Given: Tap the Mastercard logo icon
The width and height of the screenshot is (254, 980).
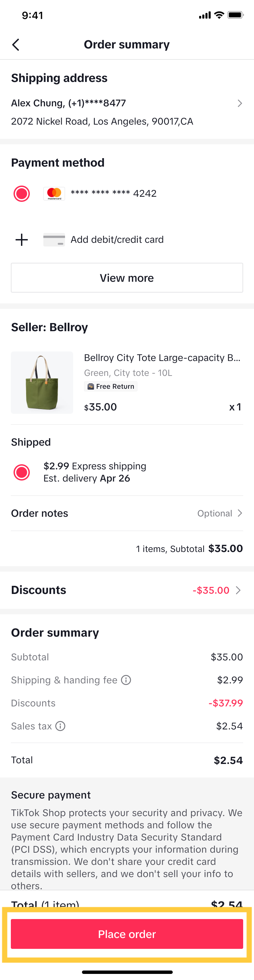Looking at the screenshot, I should 54,194.
